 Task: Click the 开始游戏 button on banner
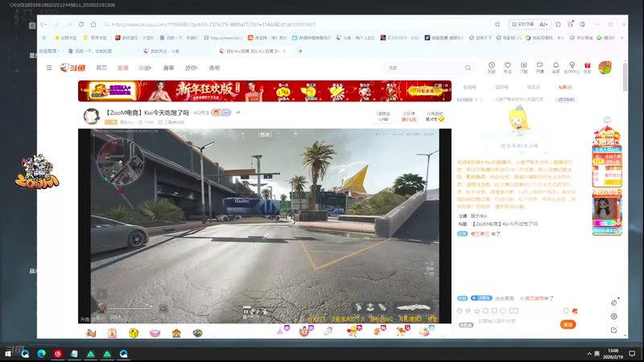pos(426,91)
